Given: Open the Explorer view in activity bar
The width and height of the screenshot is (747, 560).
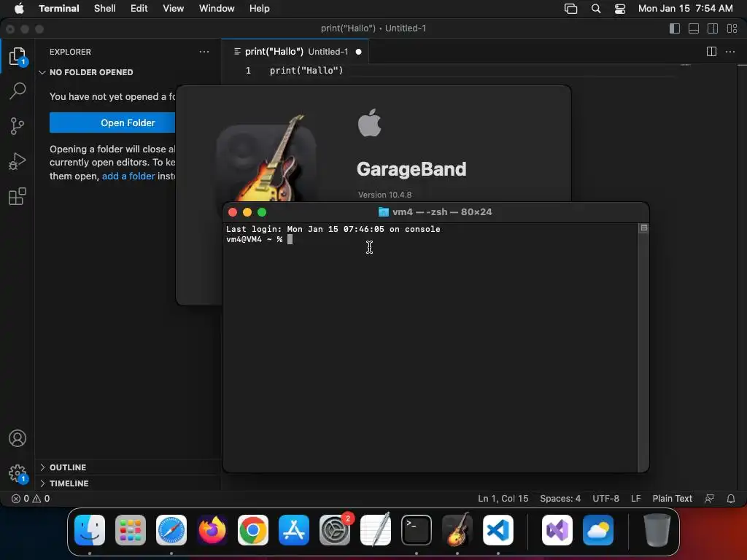Looking at the screenshot, I should click(x=18, y=56).
